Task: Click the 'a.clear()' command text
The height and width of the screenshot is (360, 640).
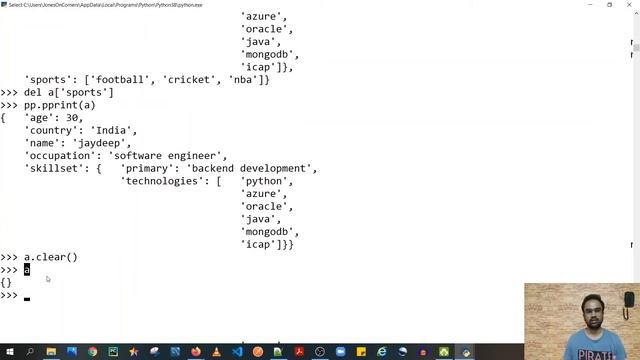Action: [51, 257]
